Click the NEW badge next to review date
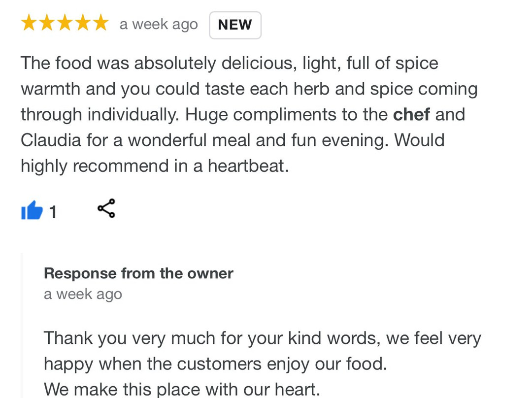 coord(235,25)
